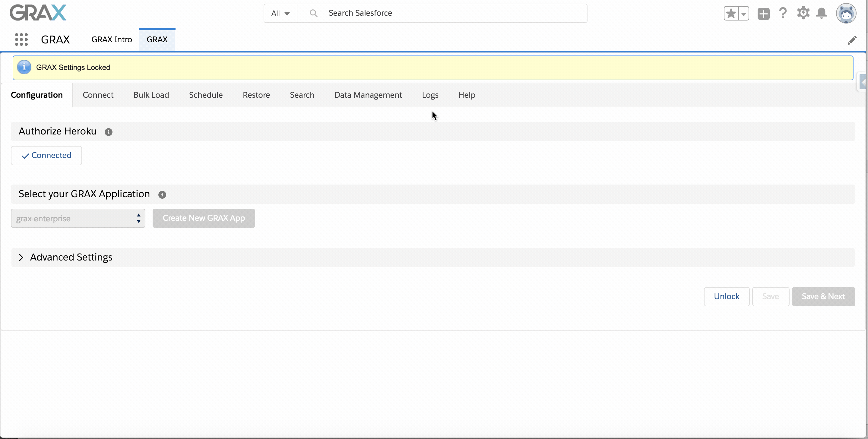The image size is (868, 439).
Task: Select the GRAX navigation tab
Action: click(157, 40)
